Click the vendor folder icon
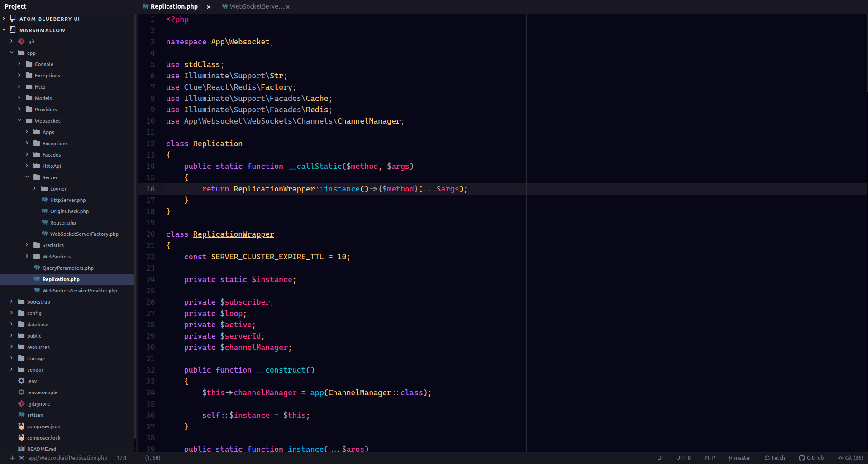The height and width of the screenshot is (464, 868). [x=21, y=369]
